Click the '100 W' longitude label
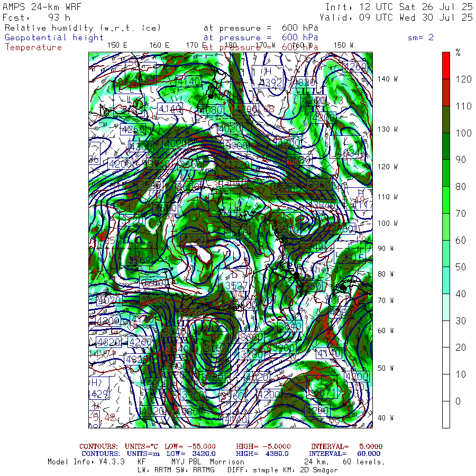The image size is (476, 476). [387, 223]
